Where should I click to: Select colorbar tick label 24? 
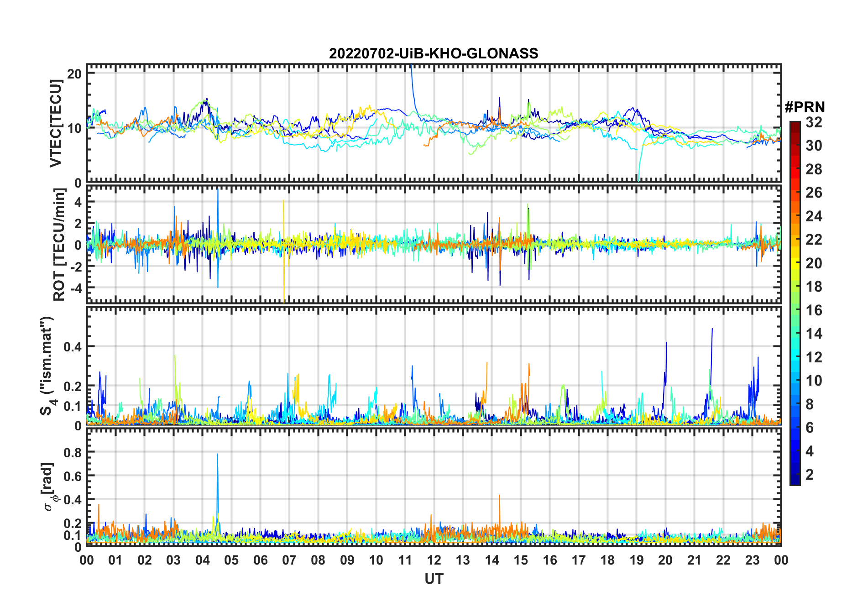click(x=814, y=216)
